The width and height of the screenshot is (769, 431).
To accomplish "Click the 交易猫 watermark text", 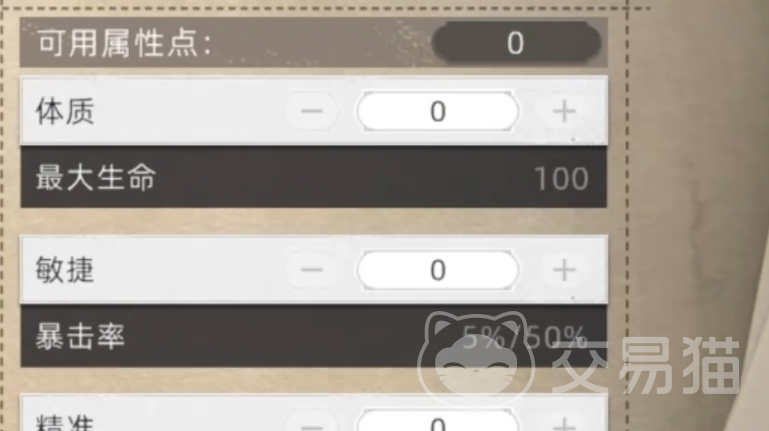I will pyautogui.click(x=646, y=366).
